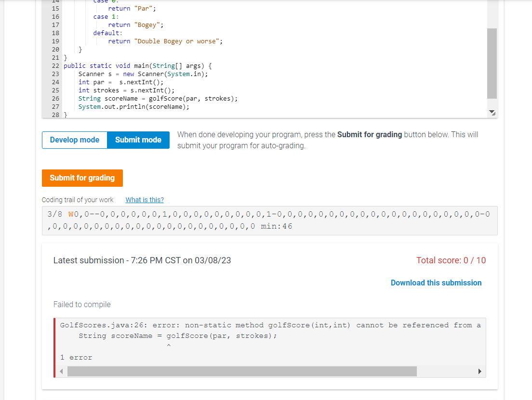Image resolution: width=532 pixels, height=400 pixels.
Task: Click the left arrow of the error message scrollbar
Action: point(61,371)
